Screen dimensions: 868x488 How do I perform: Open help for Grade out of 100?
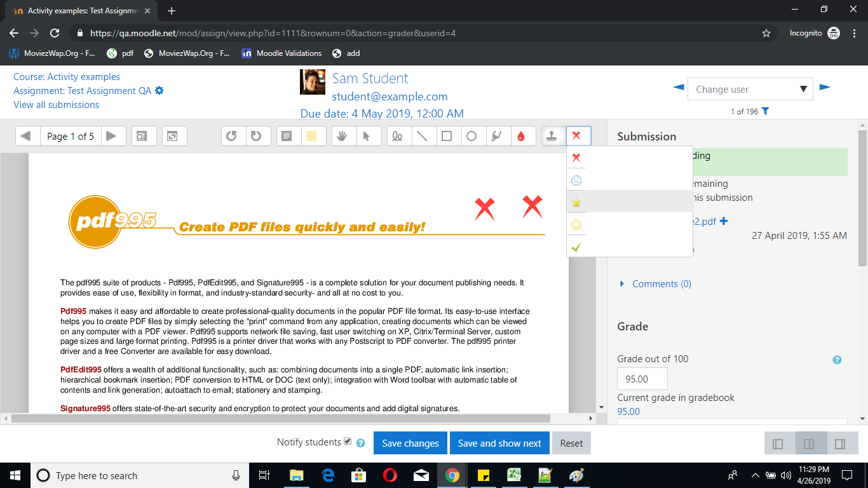pos(837,360)
